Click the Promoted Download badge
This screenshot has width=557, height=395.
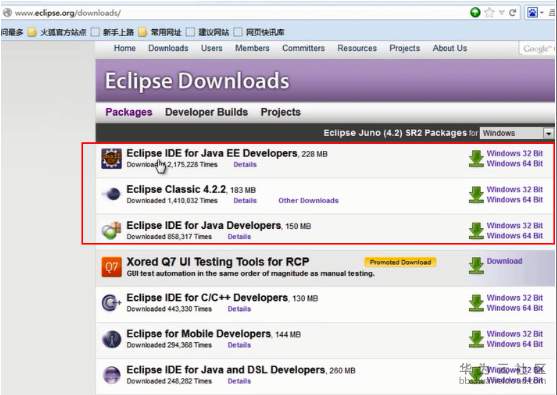(400, 262)
